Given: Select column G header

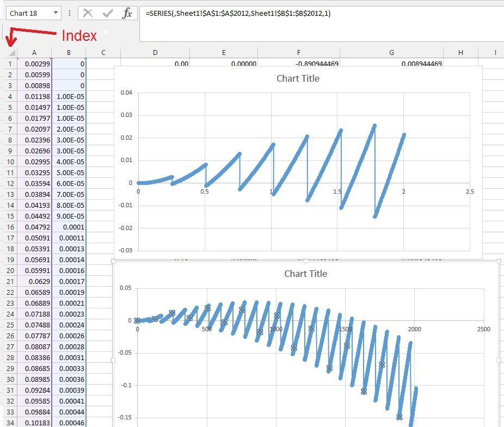Looking at the screenshot, I should pyautogui.click(x=391, y=53).
